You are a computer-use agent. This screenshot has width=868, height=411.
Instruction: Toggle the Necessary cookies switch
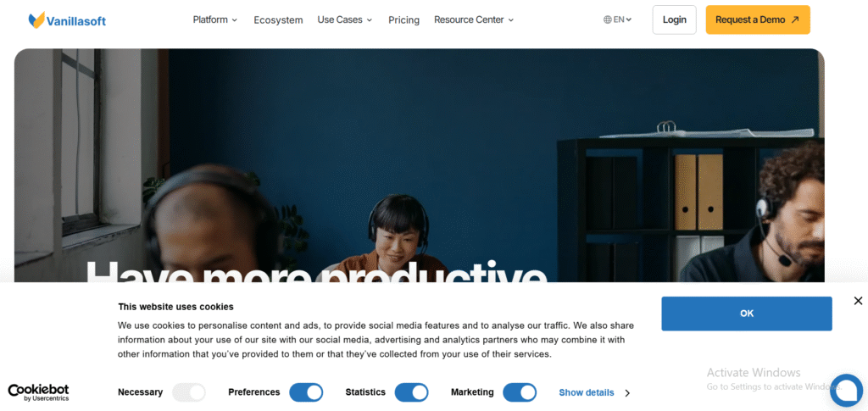click(189, 392)
